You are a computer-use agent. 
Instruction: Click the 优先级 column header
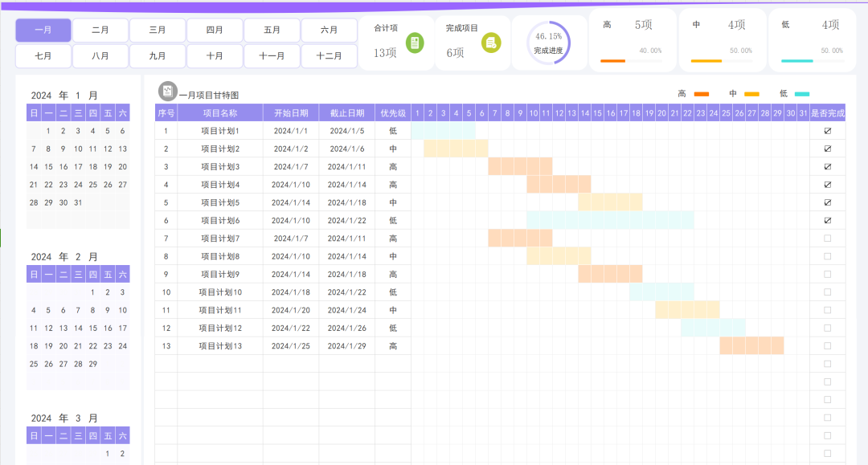[x=393, y=112]
